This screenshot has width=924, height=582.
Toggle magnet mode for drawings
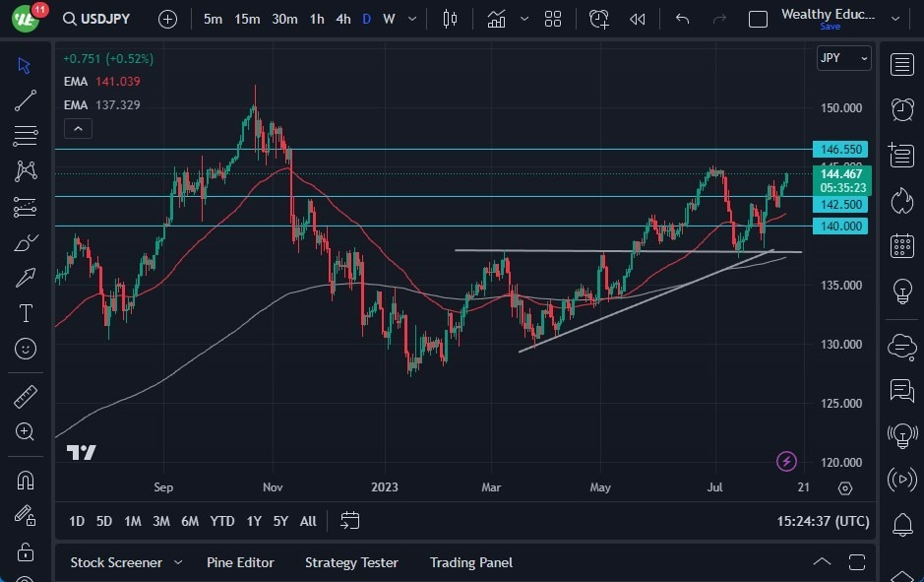point(26,480)
